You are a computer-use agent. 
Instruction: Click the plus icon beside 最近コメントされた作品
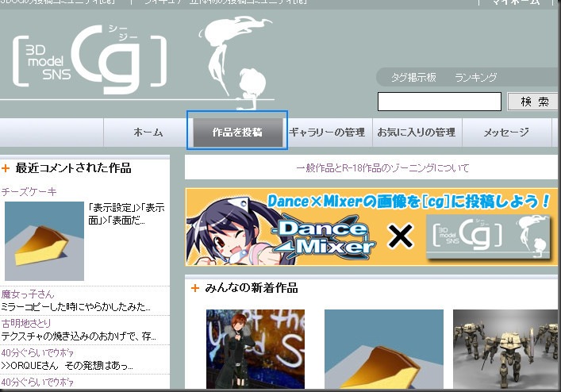coord(6,167)
